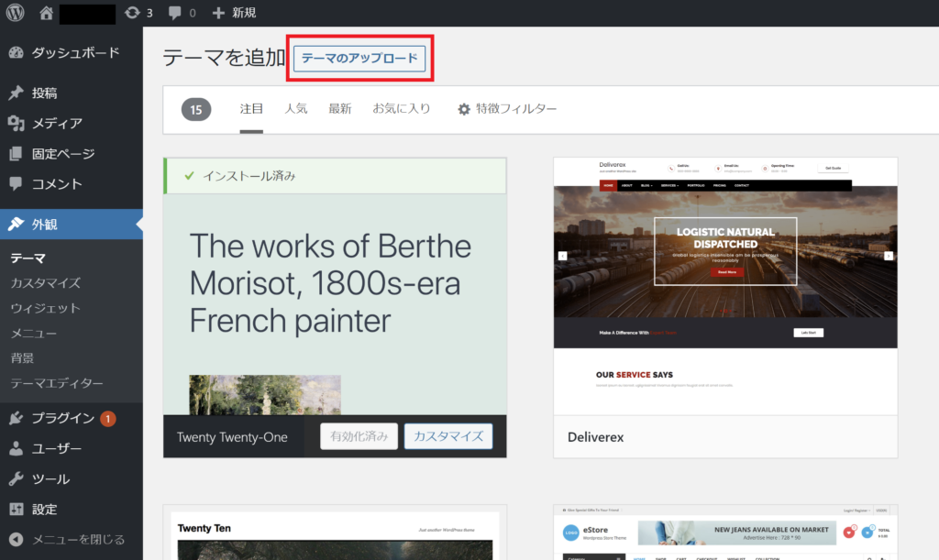Go to site via home icon
Screen dimensions: 939x560
[x=46, y=13]
